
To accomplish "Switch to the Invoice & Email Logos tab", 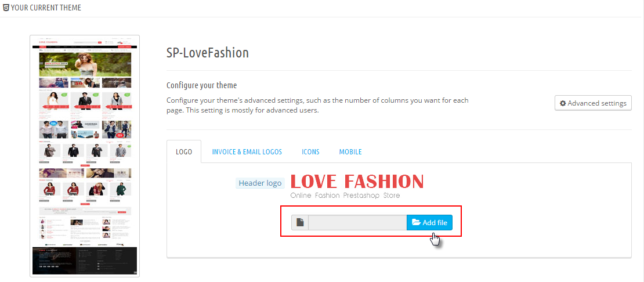I will (x=247, y=152).
